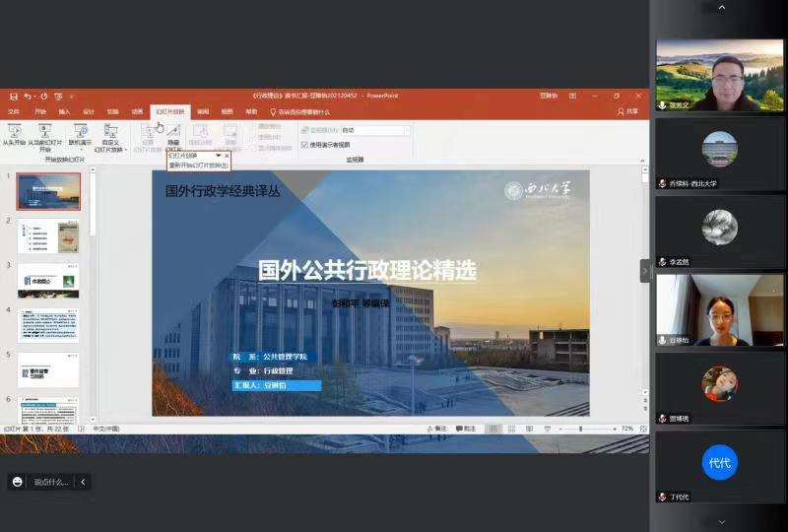Click the emoji smiley icon in chat bar

point(17,482)
